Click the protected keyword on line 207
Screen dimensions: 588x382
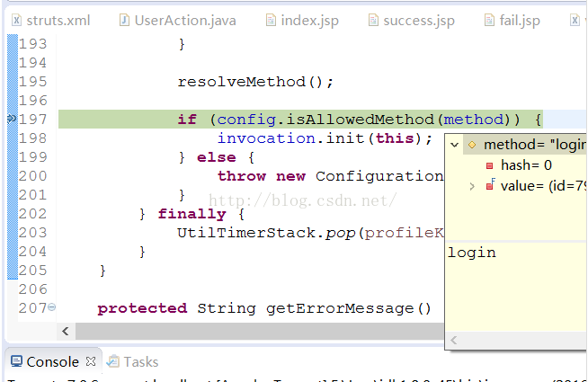[x=142, y=308]
